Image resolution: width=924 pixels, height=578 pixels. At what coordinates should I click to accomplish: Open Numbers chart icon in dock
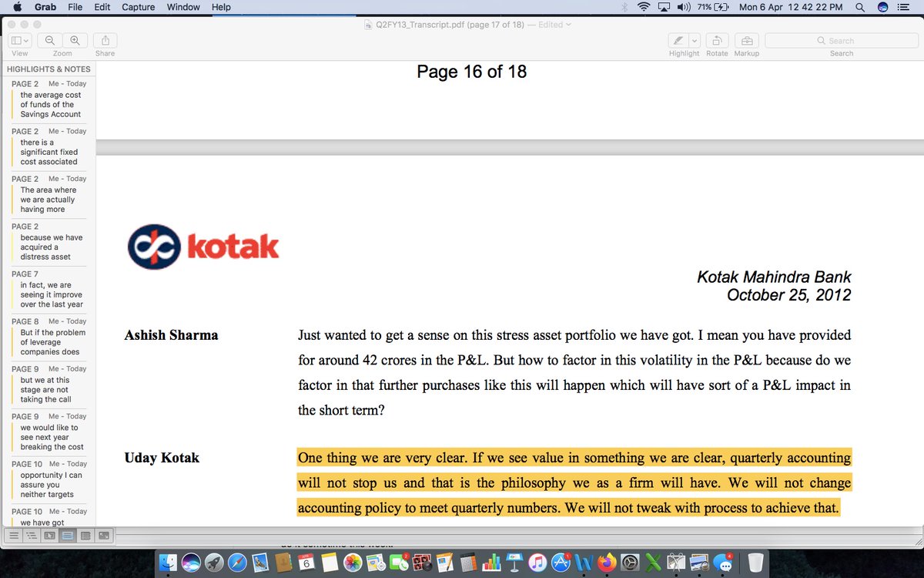coord(491,563)
